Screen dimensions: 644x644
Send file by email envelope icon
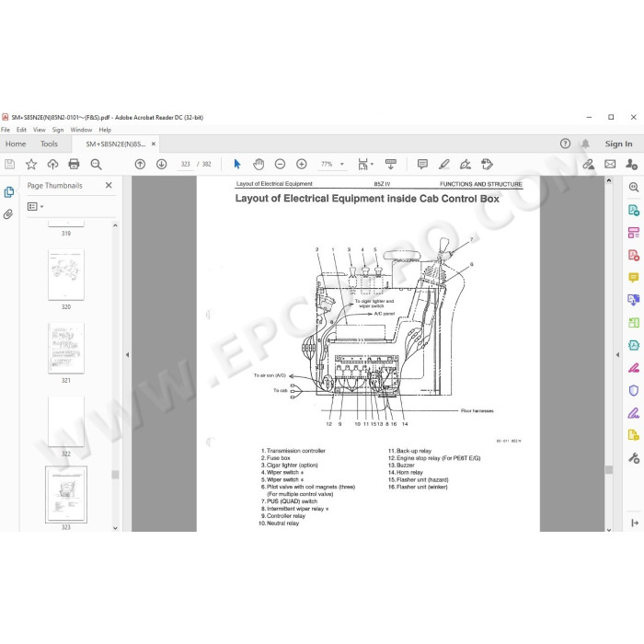610,165
